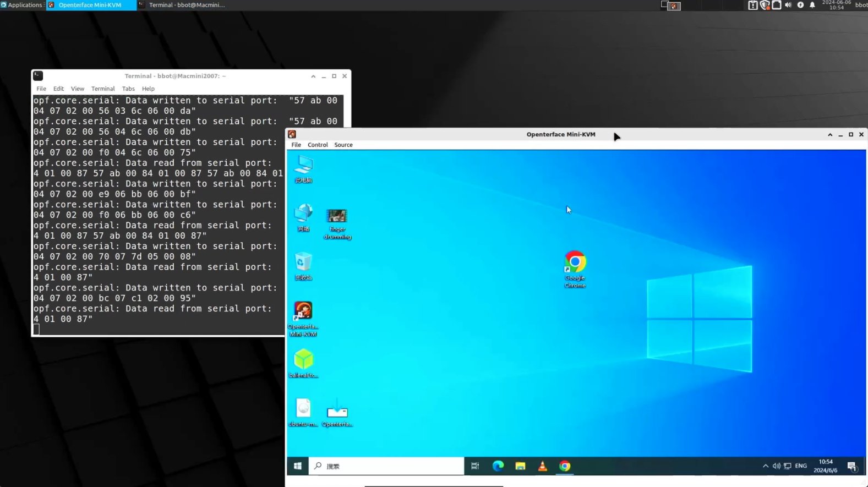
Task: Open the Windows tray network icon
Action: coord(788,466)
